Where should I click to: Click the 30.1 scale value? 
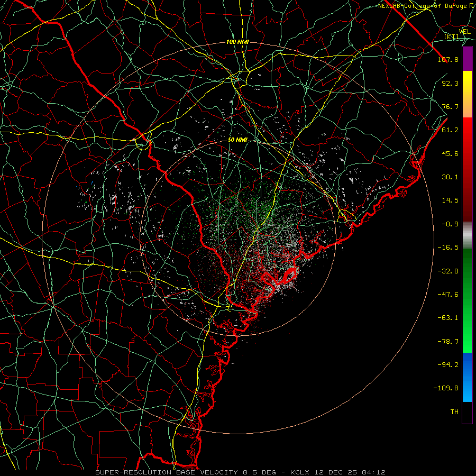tap(450, 177)
